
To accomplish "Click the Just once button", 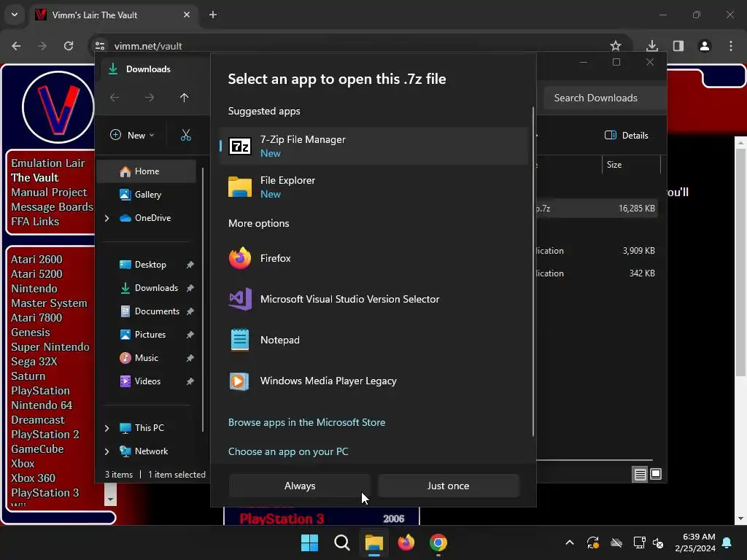I will 449,486.
